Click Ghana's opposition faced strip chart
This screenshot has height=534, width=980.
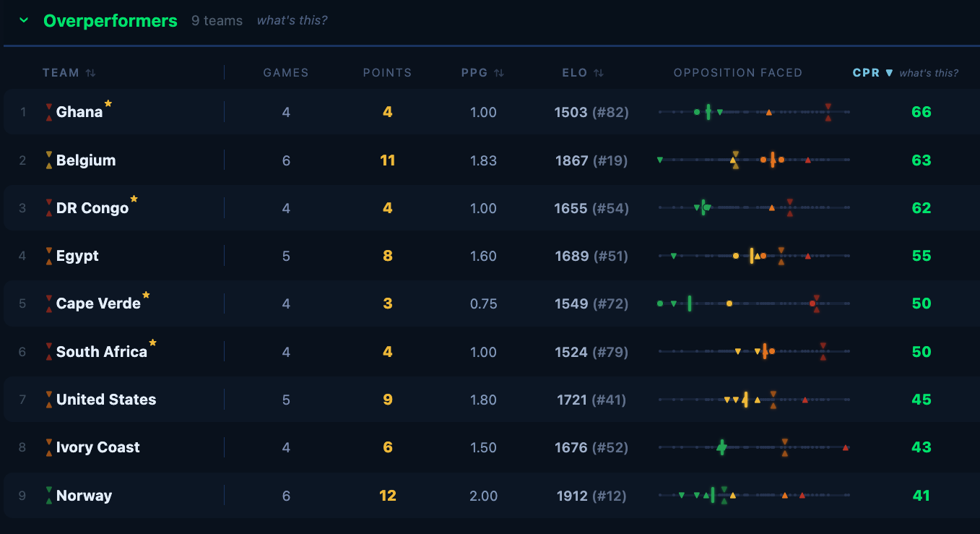coord(754,112)
